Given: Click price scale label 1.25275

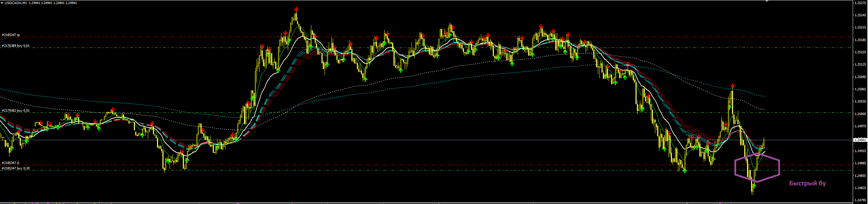Looking at the screenshot, I should pyautogui.click(x=860, y=3).
